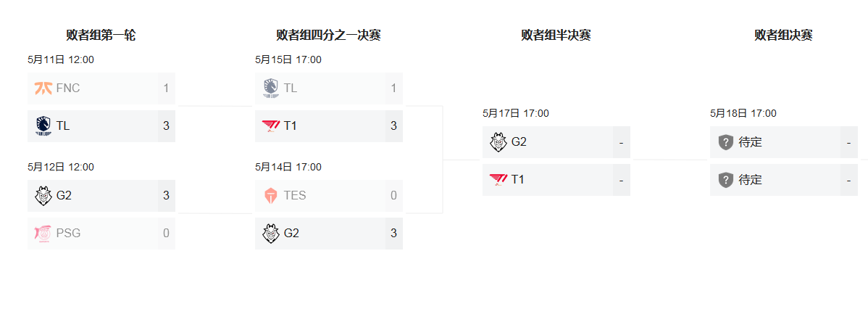868x309 pixels.
Task: Click G2 logo in the semifinal match
Action: click(498, 142)
